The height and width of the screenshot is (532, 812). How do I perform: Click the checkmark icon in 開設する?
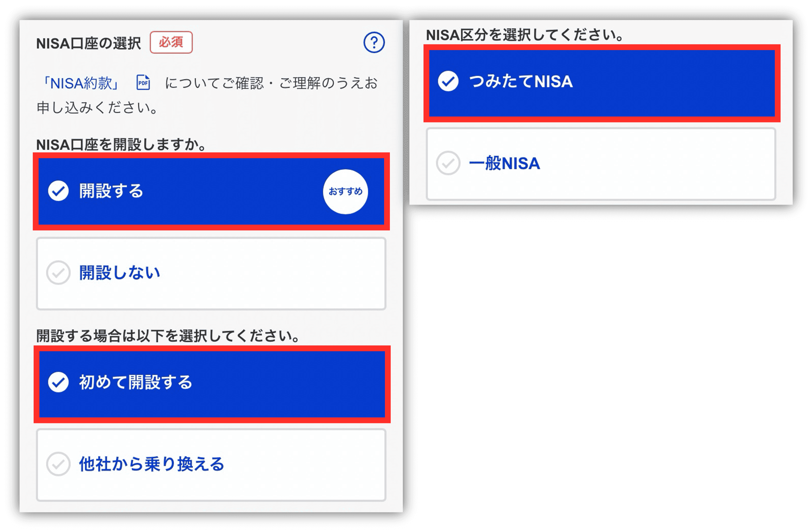point(58,191)
